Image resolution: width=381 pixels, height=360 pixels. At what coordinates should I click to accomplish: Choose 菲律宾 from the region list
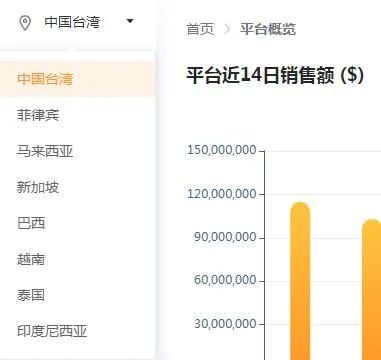pos(77,115)
